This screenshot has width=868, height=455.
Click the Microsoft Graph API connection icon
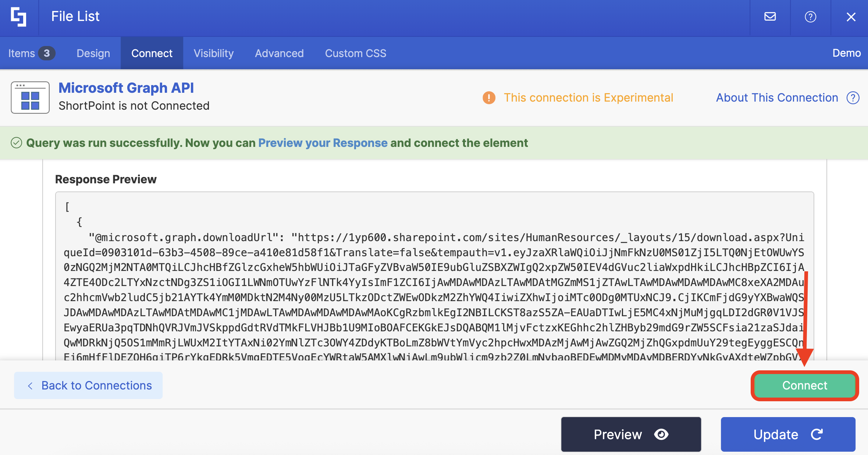[30, 98]
